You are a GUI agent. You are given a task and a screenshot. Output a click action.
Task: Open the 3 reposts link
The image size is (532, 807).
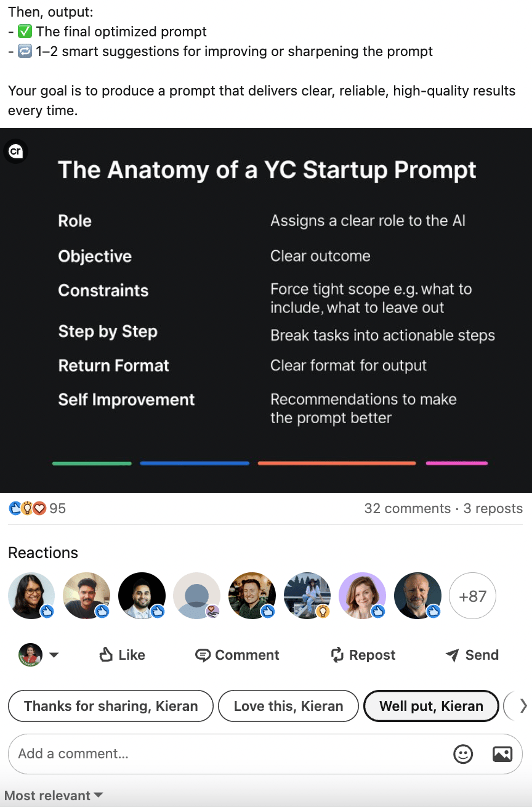pos(493,508)
